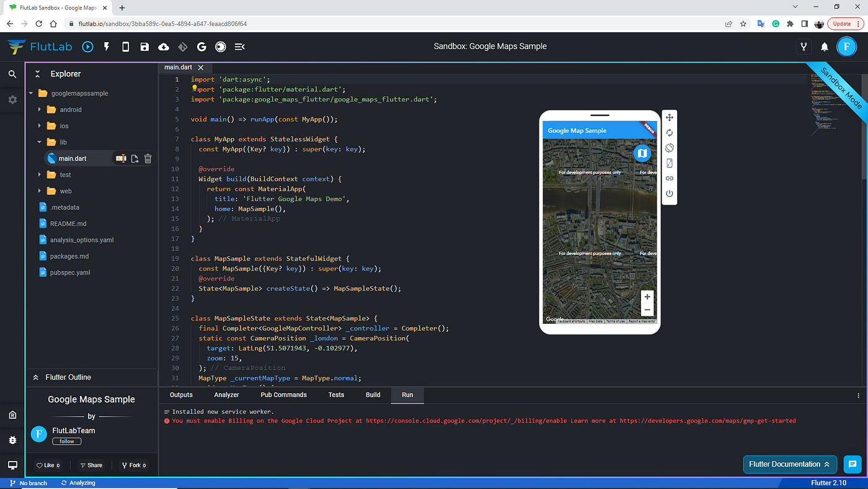Click the emulator device frame icon
The height and width of the screenshot is (489, 868).
[x=670, y=163]
